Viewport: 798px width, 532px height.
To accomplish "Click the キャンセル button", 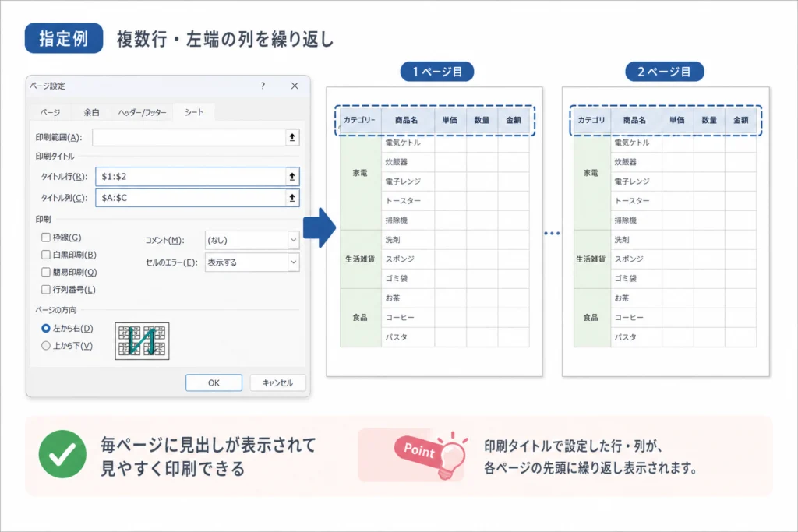I will (278, 383).
